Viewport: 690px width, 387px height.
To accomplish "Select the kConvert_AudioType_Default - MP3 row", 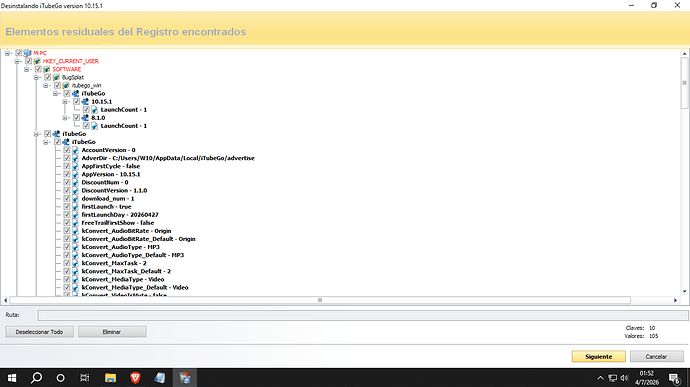I will (x=133, y=255).
